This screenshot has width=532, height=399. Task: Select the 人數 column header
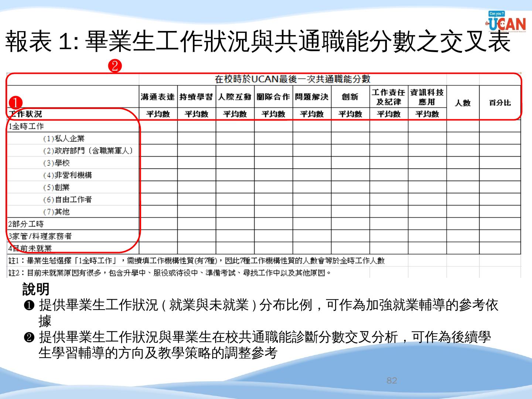pos(463,103)
